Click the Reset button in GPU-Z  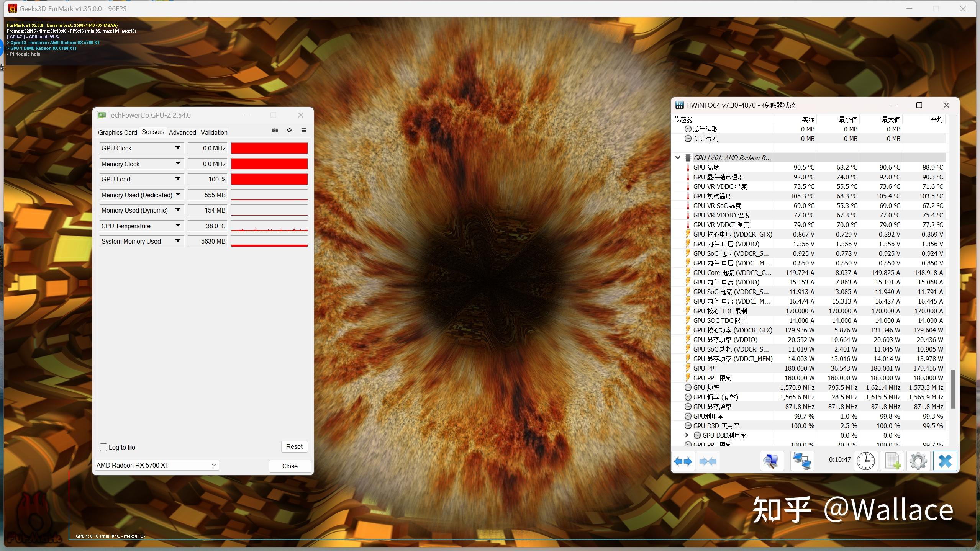point(294,446)
